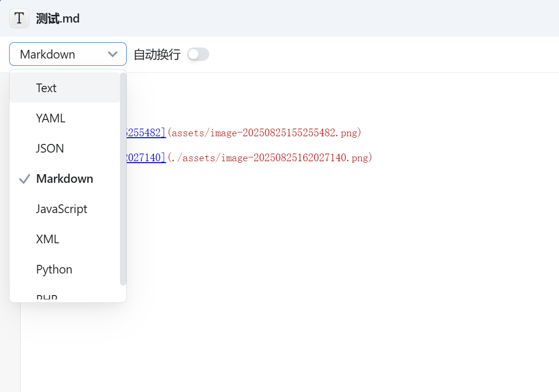Click the T text editor app icon
The height and width of the screenshot is (392, 559).
pos(19,18)
